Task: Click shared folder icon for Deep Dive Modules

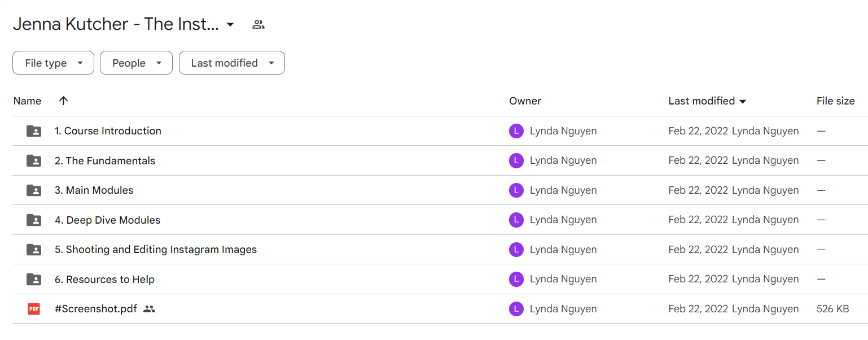Action: point(34,220)
